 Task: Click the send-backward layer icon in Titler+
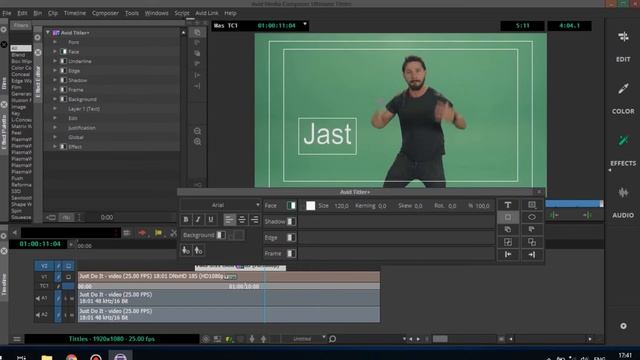tap(532, 229)
